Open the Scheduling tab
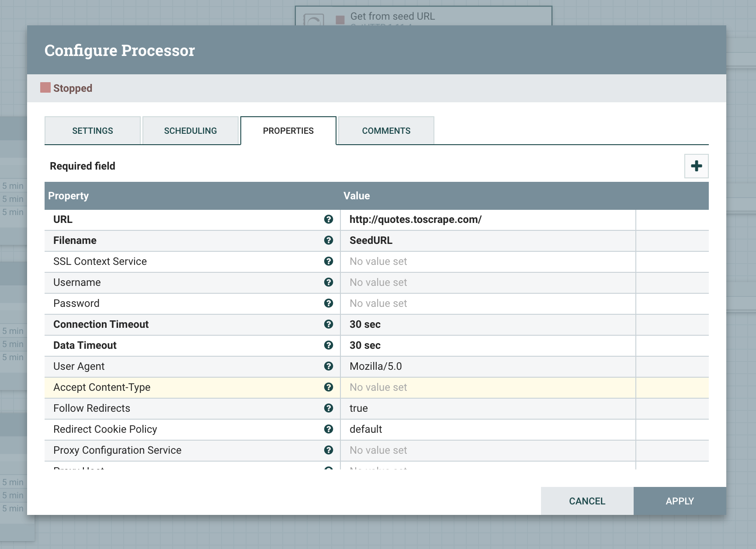The height and width of the screenshot is (549, 756). tap(191, 131)
